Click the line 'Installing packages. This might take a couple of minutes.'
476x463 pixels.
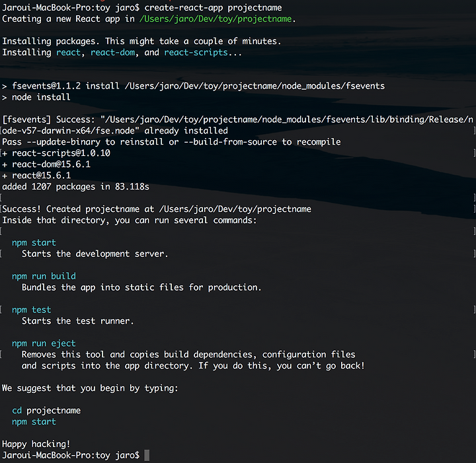pos(141,41)
